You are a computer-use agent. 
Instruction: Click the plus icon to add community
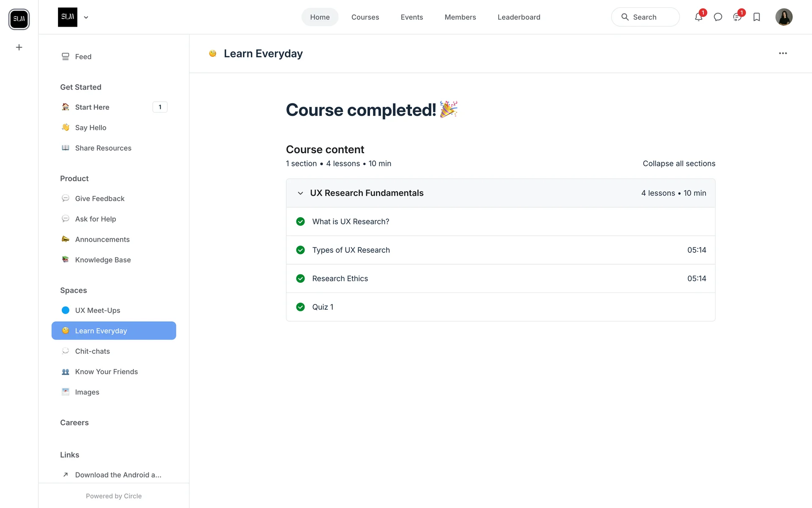[x=19, y=47]
